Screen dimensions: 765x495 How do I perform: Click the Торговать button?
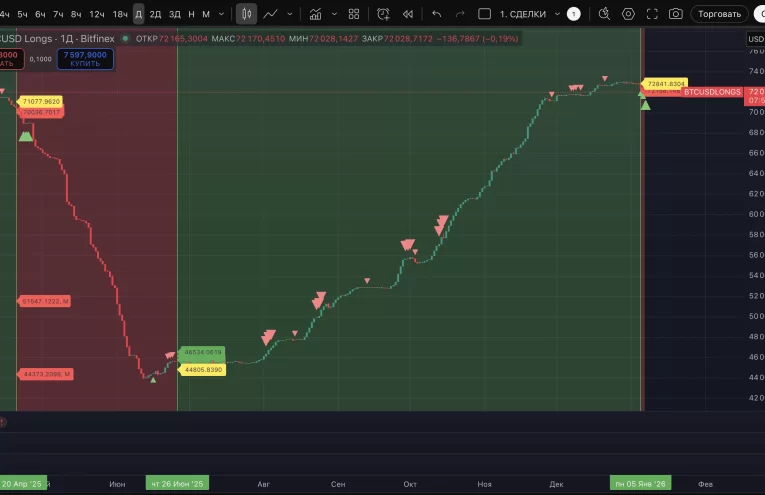(719, 14)
